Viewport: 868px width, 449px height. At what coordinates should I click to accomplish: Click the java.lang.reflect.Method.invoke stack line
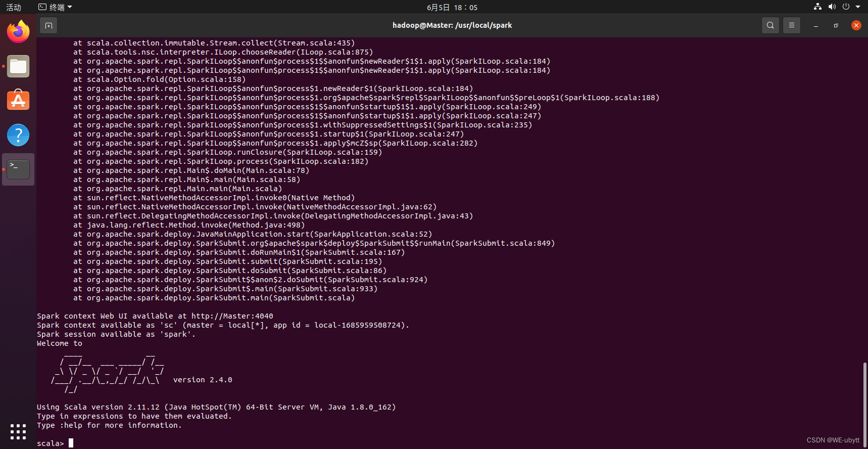(189, 225)
